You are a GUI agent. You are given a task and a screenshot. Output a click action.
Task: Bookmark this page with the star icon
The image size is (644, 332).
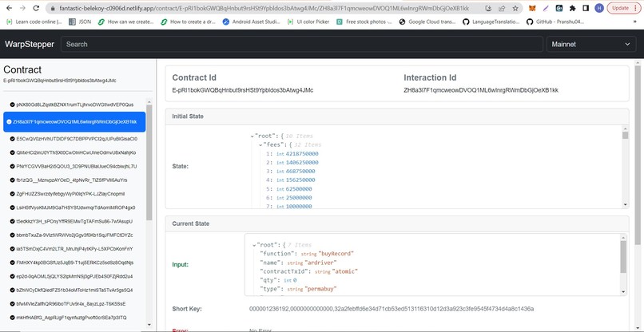click(515, 8)
